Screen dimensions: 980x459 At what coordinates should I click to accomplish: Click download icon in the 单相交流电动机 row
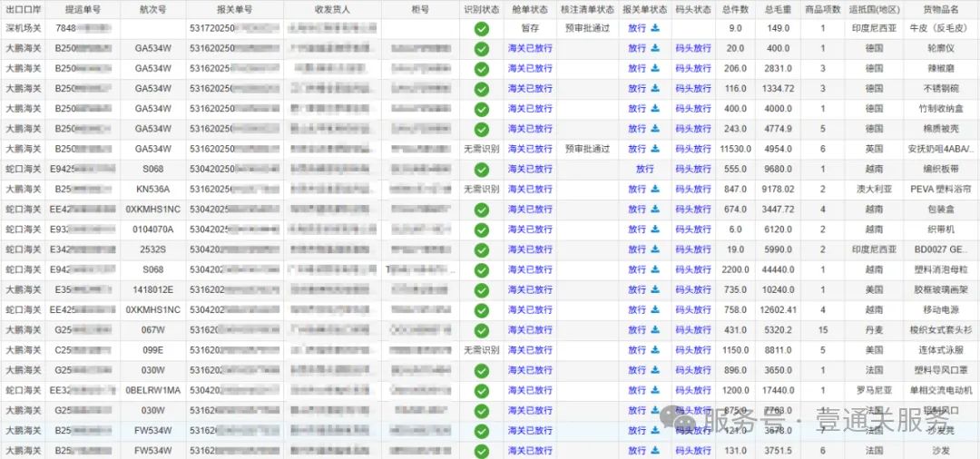click(x=655, y=390)
